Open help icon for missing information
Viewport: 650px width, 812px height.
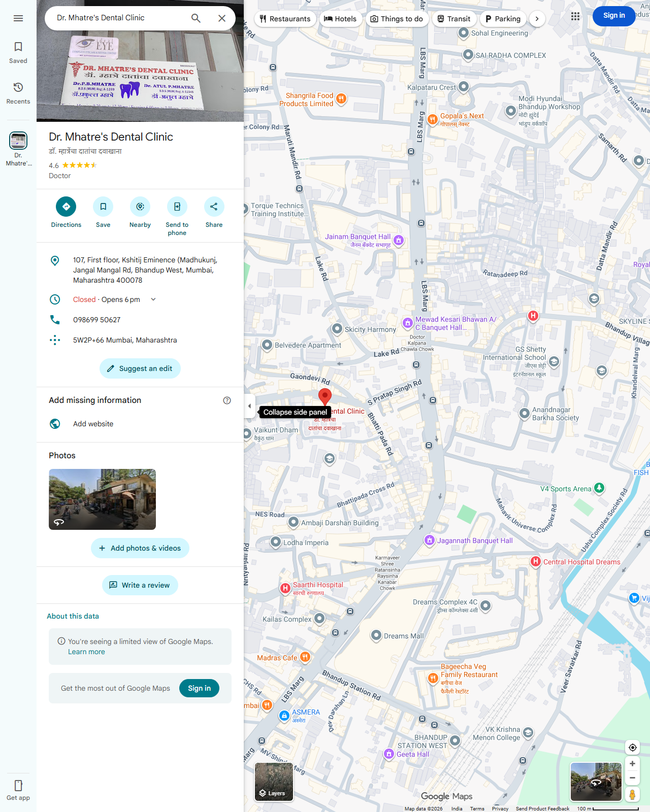coord(227,400)
